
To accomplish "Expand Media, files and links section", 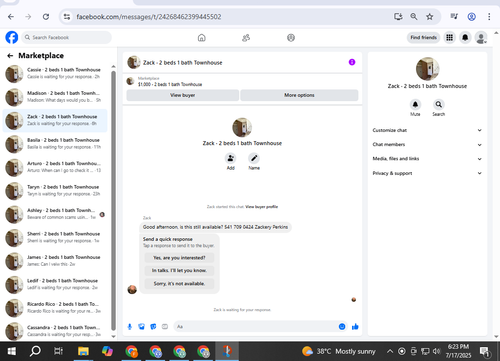I will (427, 159).
